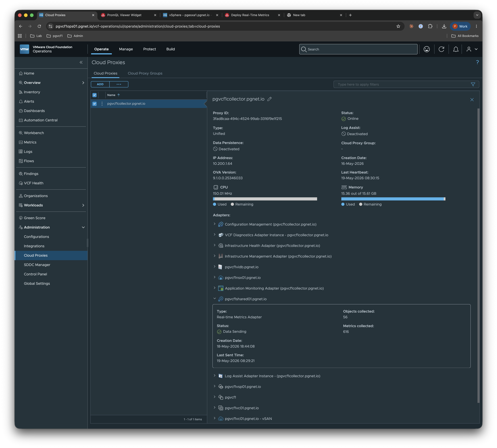Click the ADD button

[100, 84]
